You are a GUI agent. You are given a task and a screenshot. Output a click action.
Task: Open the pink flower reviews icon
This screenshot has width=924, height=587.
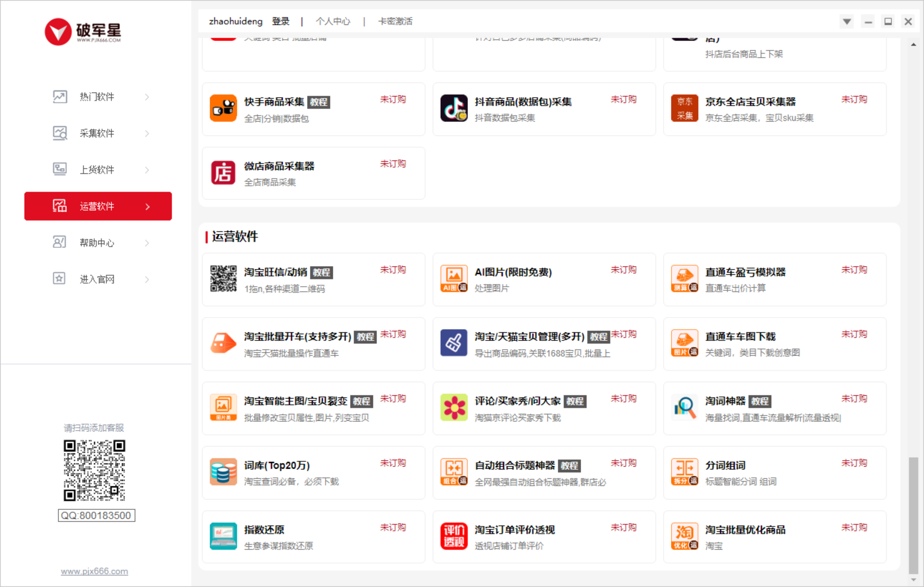coord(454,408)
